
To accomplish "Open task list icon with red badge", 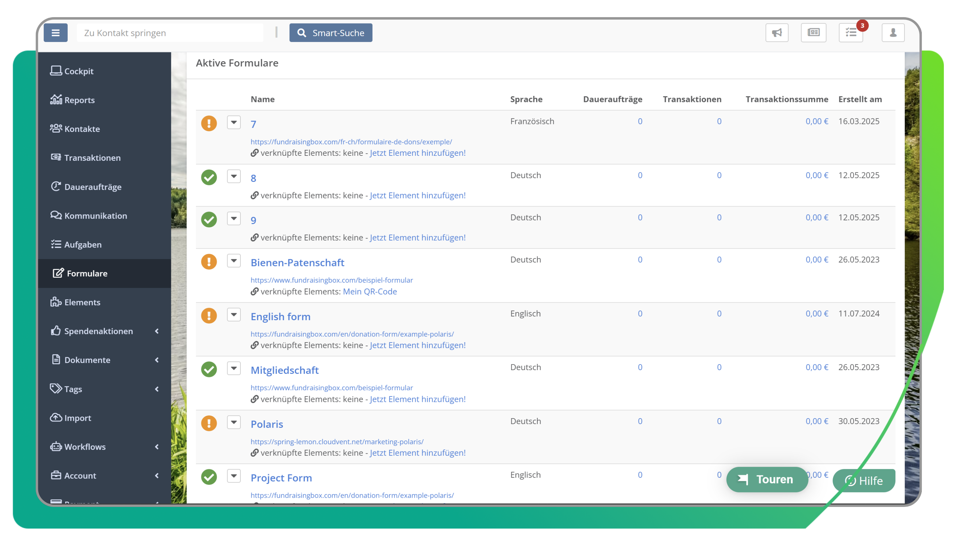I will click(851, 33).
